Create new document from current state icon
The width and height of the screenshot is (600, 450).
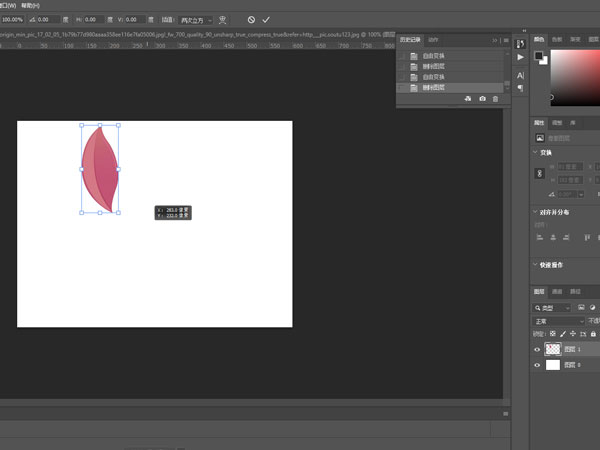pos(468,99)
